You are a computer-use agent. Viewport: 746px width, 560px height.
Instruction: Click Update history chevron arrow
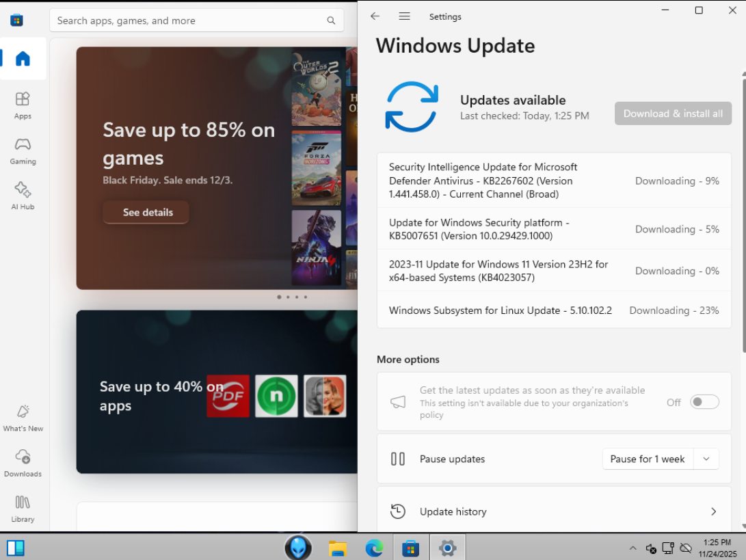pyautogui.click(x=713, y=511)
